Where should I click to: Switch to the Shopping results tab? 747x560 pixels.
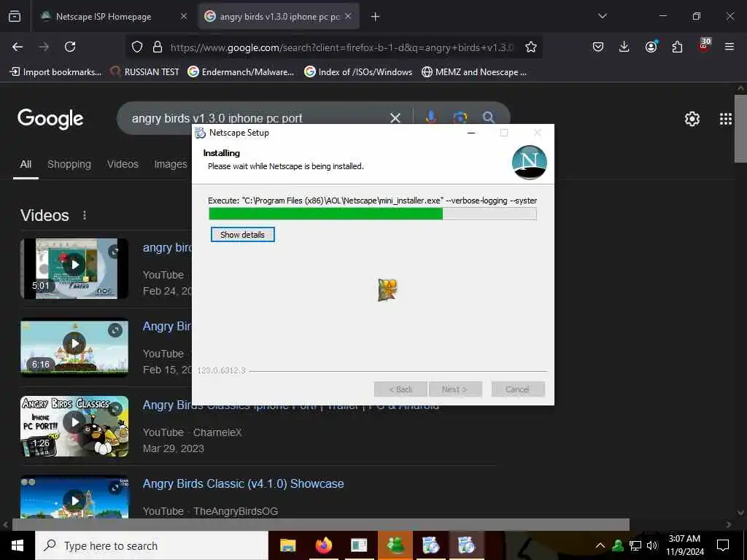click(69, 164)
